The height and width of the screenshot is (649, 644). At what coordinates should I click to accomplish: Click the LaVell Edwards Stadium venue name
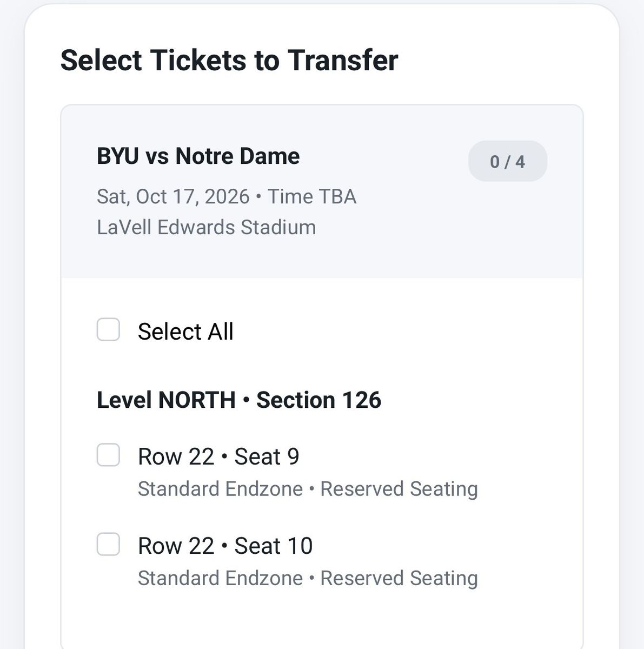(x=207, y=227)
